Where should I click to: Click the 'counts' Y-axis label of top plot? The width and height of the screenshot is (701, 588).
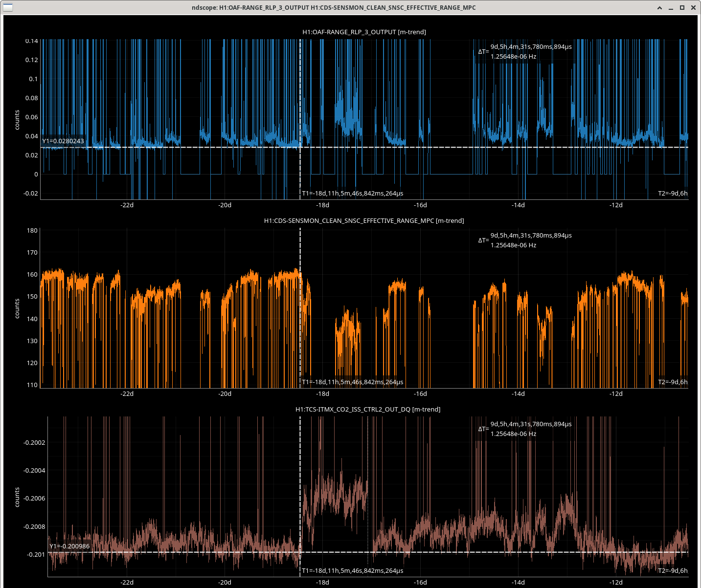(x=17, y=120)
